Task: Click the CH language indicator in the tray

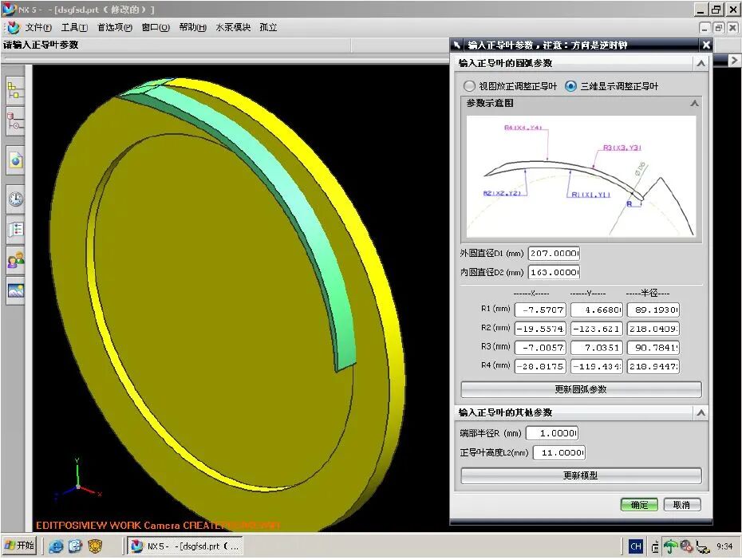Action: pos(636,546)
